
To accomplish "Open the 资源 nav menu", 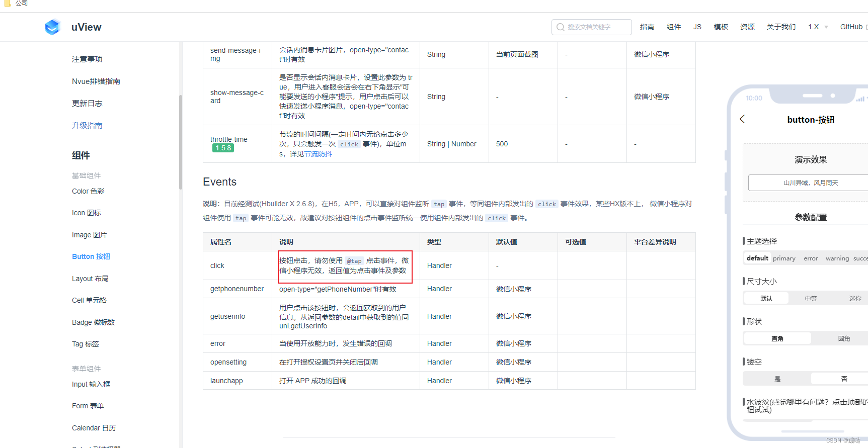I will tap(748, 27).
